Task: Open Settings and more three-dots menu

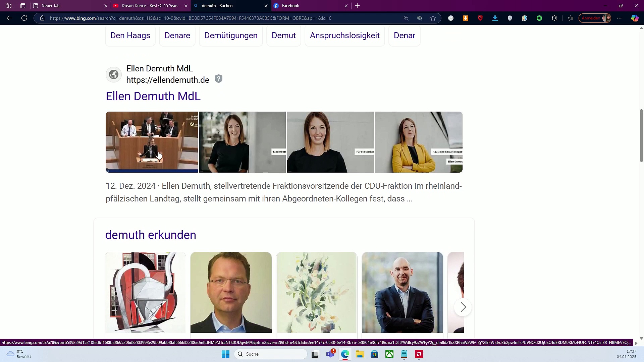Action: click(x=619, y=18)
